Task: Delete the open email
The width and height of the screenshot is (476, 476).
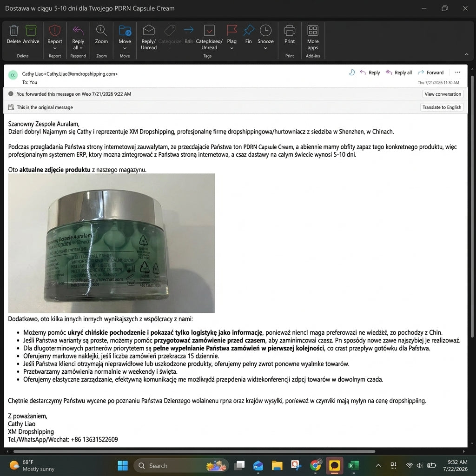Action: tap(13, 34)
